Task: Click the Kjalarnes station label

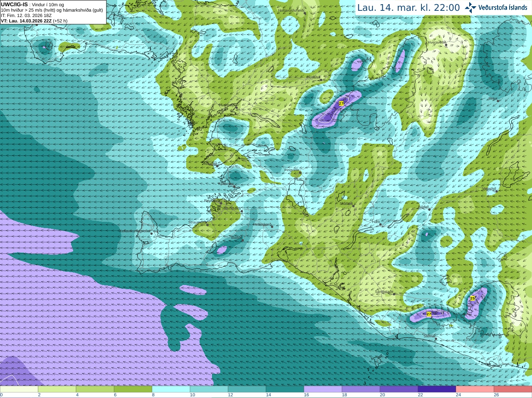Action: pyautogui.click(x=226, y=184)
